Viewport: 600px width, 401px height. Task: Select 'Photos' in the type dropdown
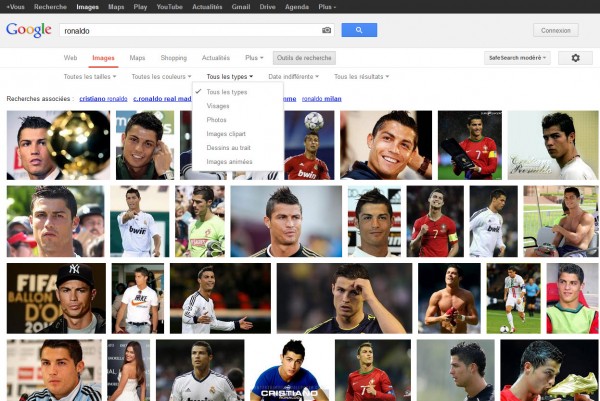[x=217, y=120]
